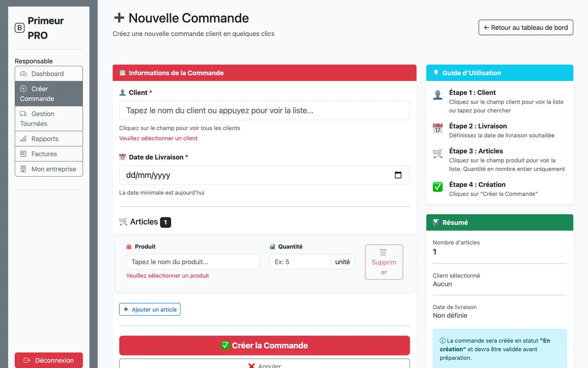Viewport: 588px width, 368px height.
Task: Focus the Client name search field
Action: point(264,110)
